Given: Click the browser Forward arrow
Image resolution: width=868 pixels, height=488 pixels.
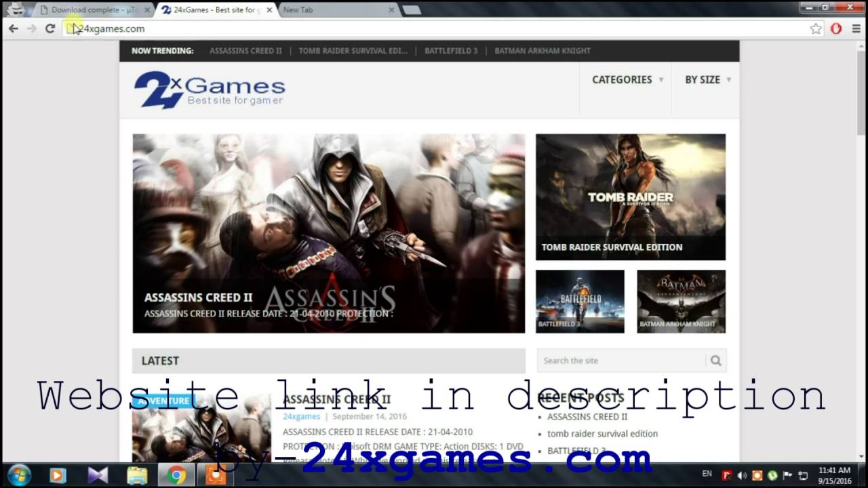Looking at the screenshot, I should click(x=31, y=28).
